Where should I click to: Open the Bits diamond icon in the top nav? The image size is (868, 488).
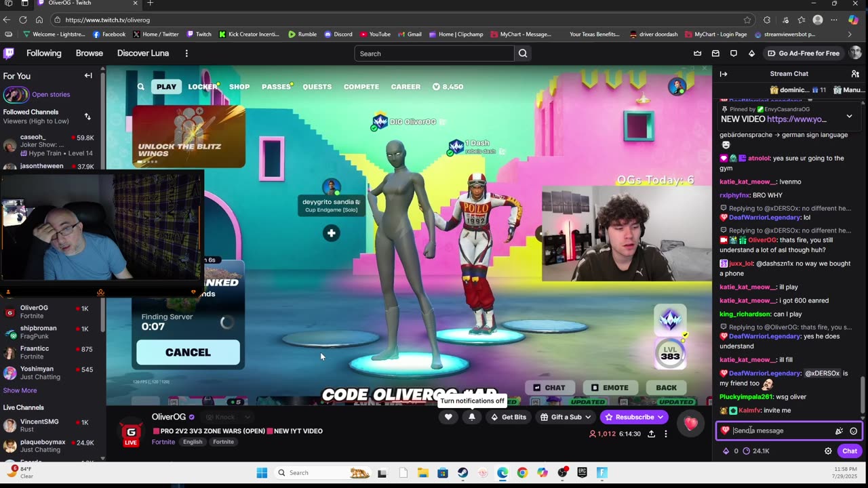pos(751,54)
